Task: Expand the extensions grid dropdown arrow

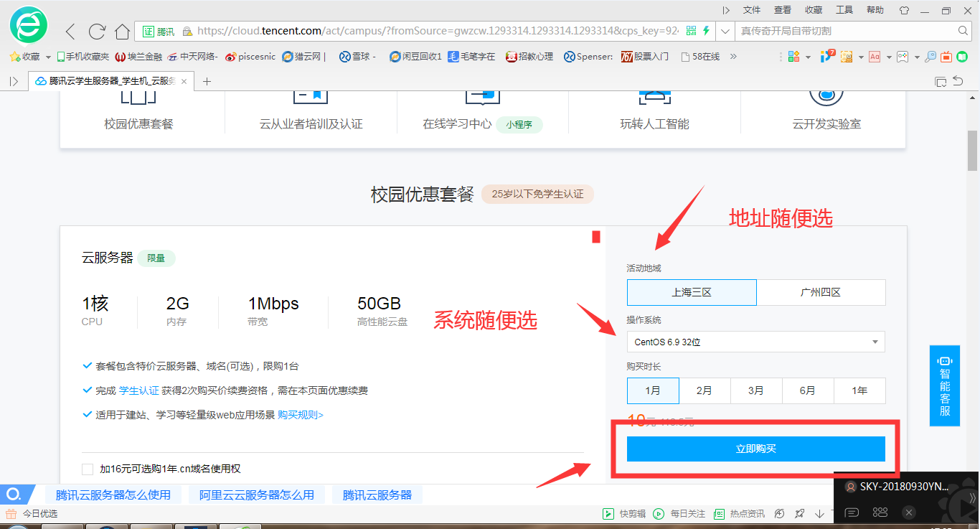Action: [808, 57]
